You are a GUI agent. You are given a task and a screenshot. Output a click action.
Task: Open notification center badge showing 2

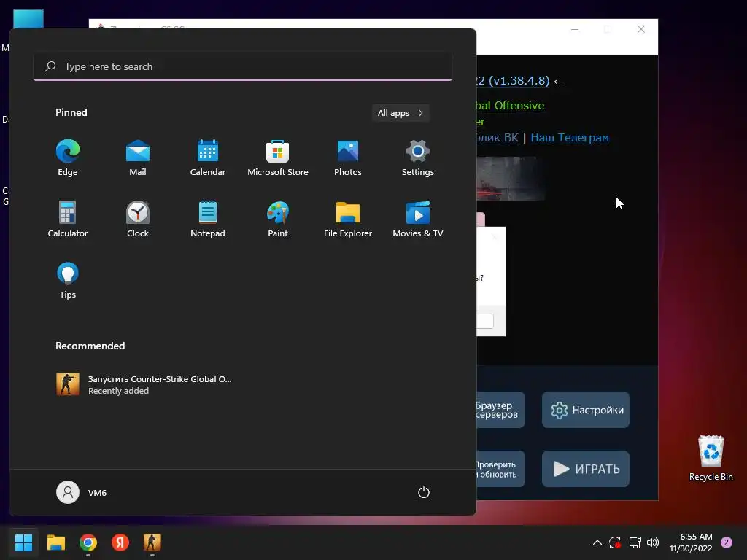coord(727,542)
